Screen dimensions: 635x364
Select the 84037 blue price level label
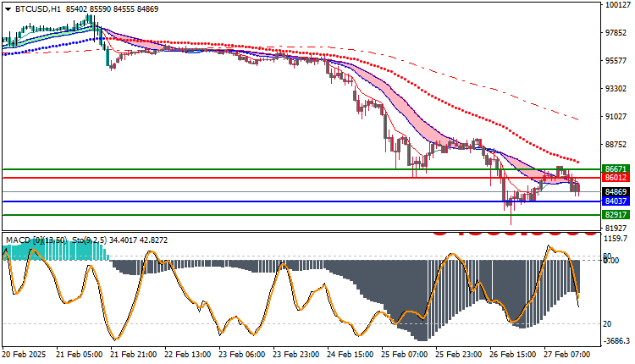point(616,201)
